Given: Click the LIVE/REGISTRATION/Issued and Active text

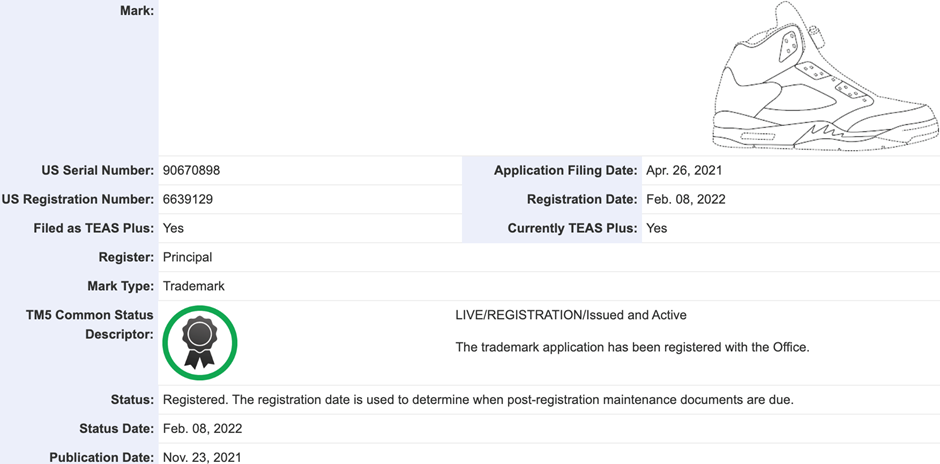Looking at the screenshot, I should point(571,315).
